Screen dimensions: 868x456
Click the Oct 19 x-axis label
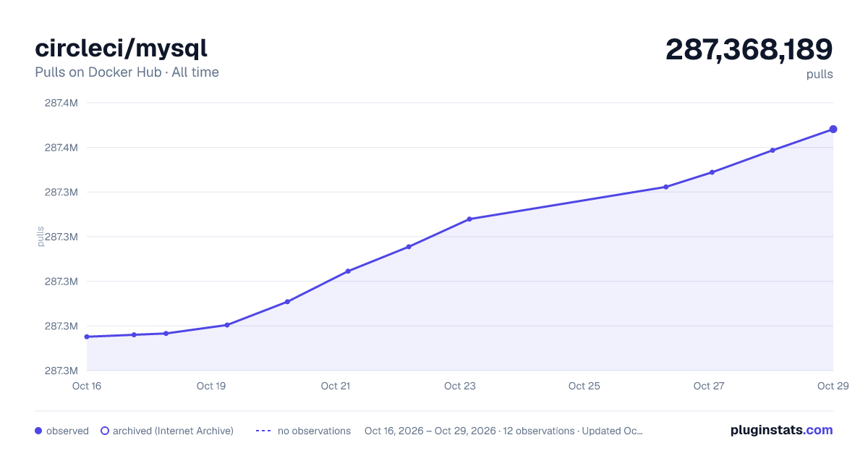pyautogui.click(x=211, y=386)
